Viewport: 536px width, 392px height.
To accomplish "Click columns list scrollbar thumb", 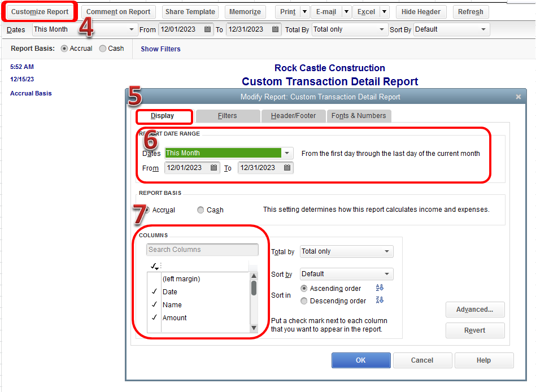I will pyautogui.click(x=254, y=288).
